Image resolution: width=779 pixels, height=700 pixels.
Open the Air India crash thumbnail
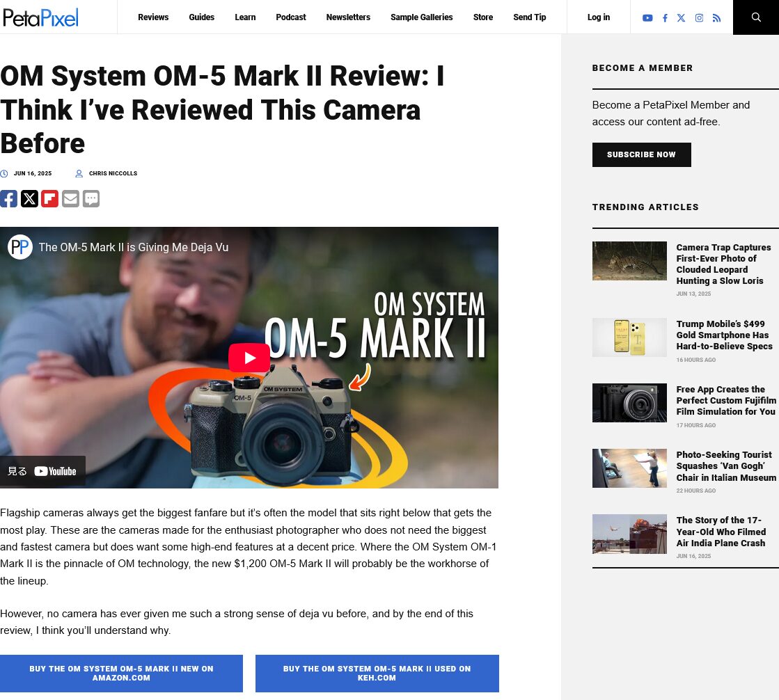pyautogui.click(x=629, y=534)
